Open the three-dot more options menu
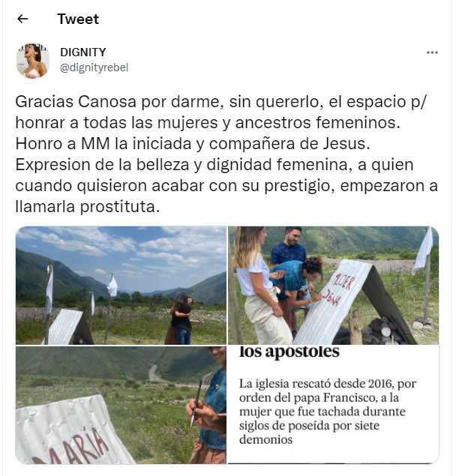 point(432,52)
